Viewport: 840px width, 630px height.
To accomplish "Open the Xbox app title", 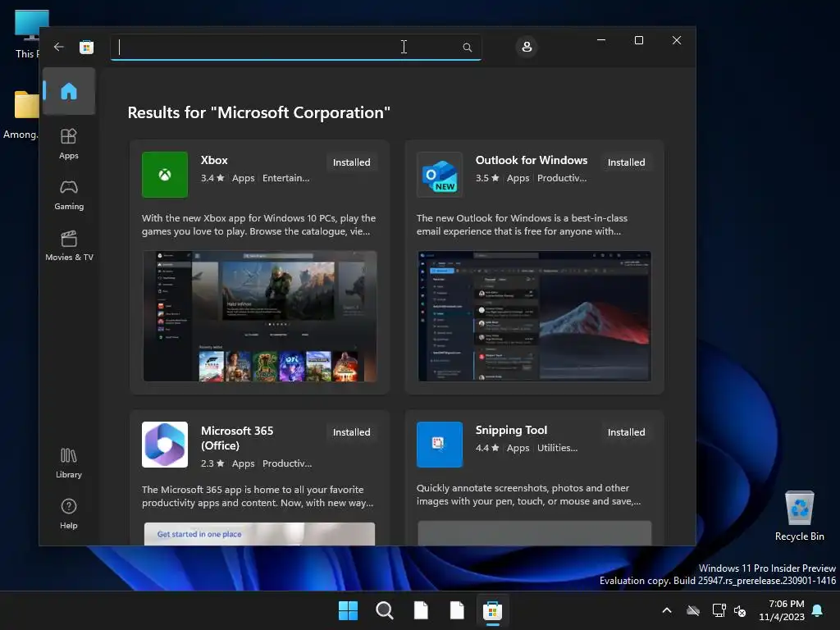I will pos(214,160).
